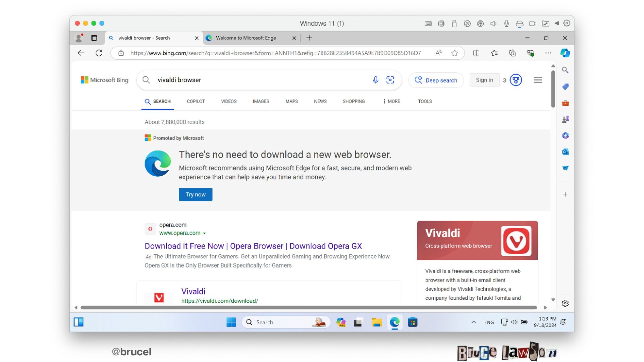The image size is (644, 362).
Task: Click the Bing search query field
Action: [x=255, y=80]
